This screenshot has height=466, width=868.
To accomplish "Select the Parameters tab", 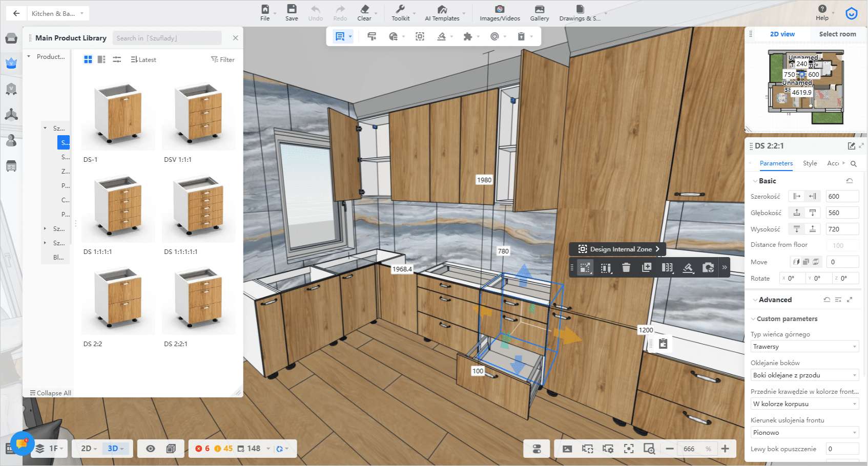I will point(776,163).
